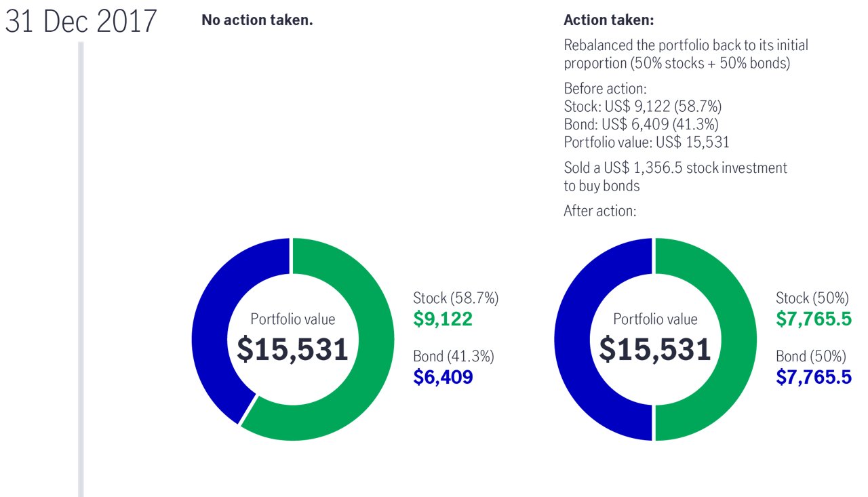Click the $15,531 value inside the right donut
This screenshot has height=497, width=868.
tap(654, 349)
